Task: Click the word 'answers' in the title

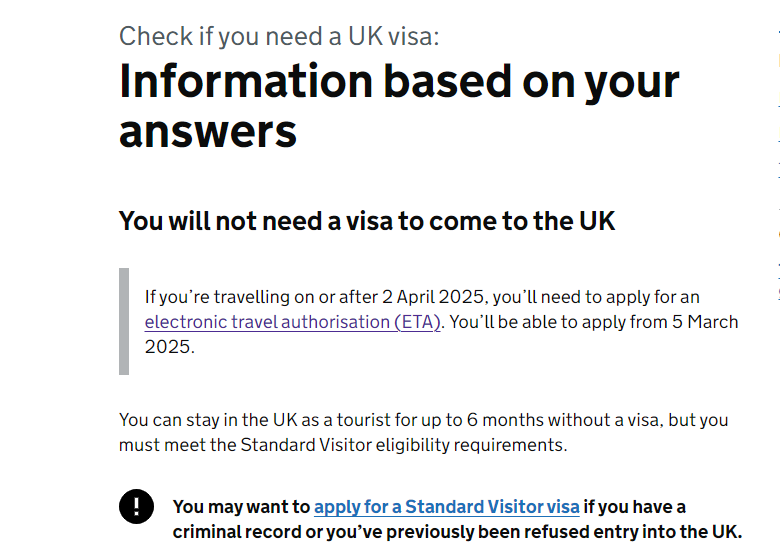Action: click(208, 131)
